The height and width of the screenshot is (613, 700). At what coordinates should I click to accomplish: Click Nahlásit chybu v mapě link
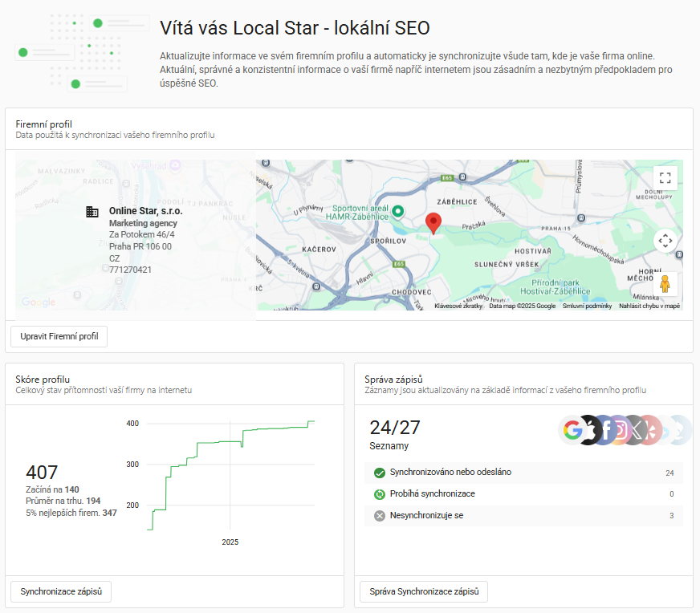click(x=649, y=306)
